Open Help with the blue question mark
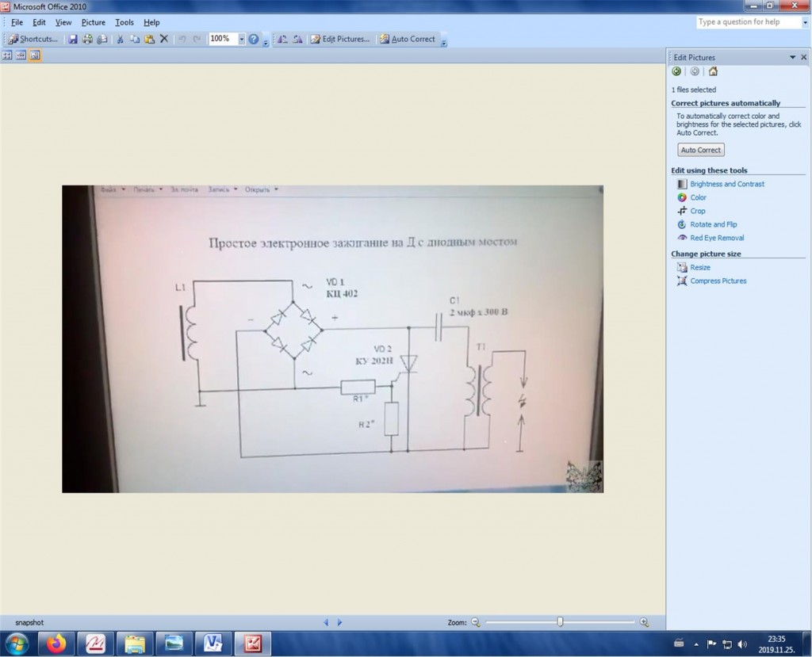This screenshot has width=812, height=657. (253, 39)
